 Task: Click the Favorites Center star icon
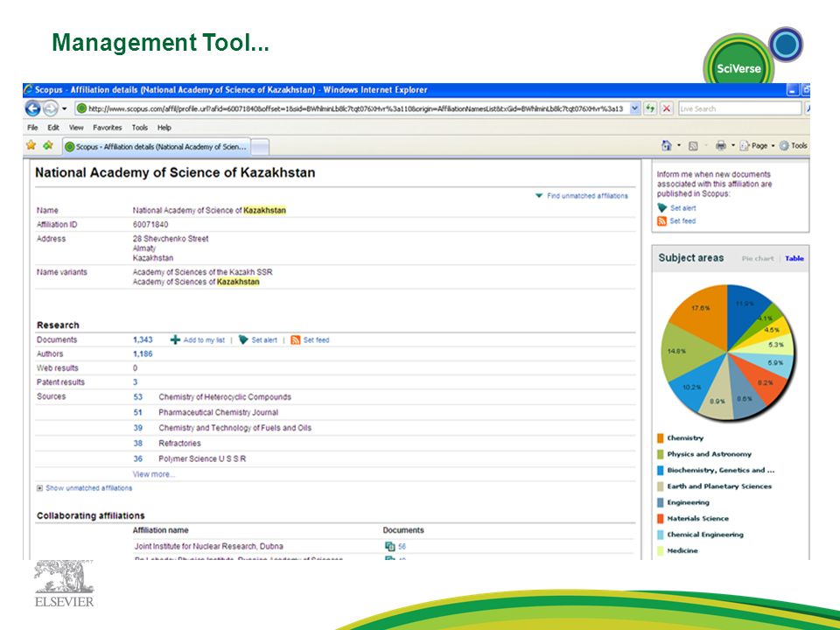click(x=31, y=145)
